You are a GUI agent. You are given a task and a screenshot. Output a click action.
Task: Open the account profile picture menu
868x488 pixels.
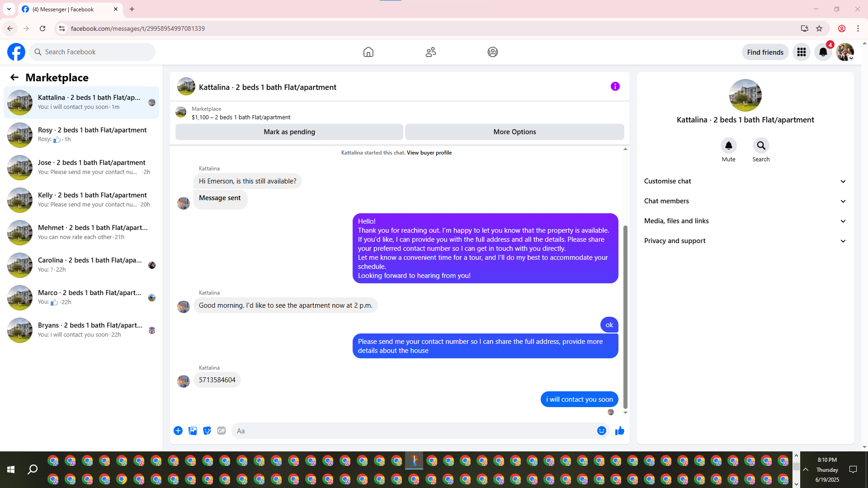point(845,52)
